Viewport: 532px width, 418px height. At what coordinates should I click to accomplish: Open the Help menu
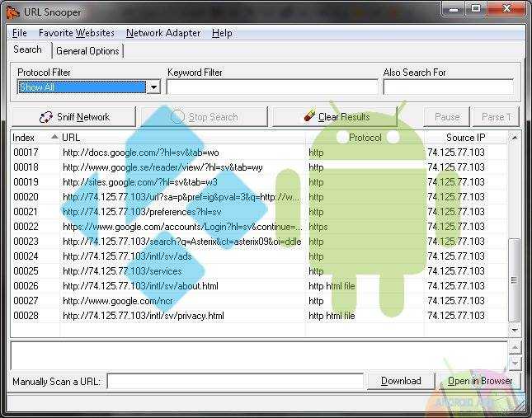click(222, 33)
